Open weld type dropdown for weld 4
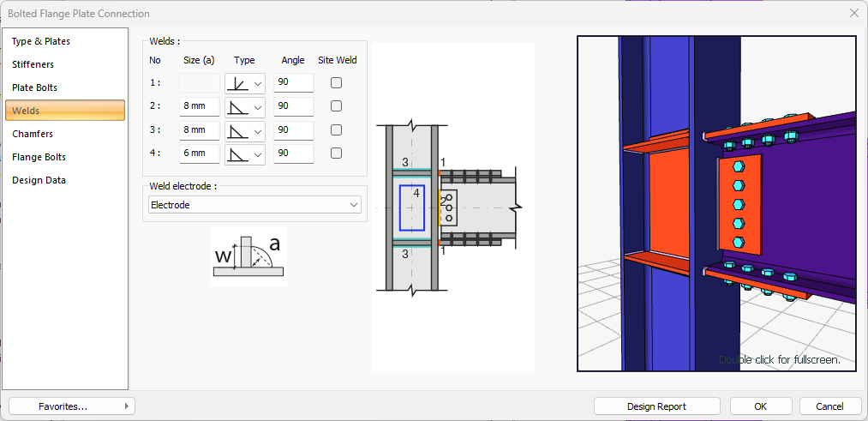The width and height of the screenshot is (868, 421). click(245, 154)
